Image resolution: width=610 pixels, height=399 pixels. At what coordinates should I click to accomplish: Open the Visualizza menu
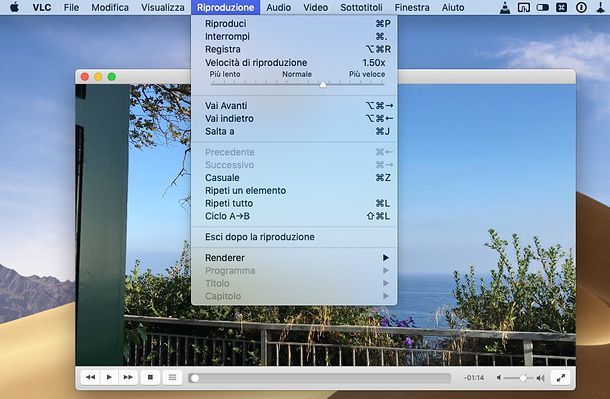(163, 7)
